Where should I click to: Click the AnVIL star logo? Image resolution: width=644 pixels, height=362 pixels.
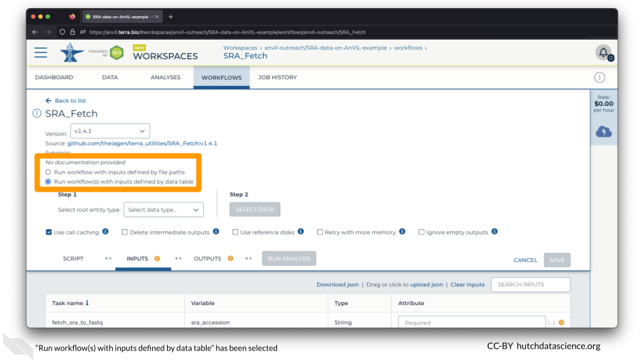click(72, 52)
